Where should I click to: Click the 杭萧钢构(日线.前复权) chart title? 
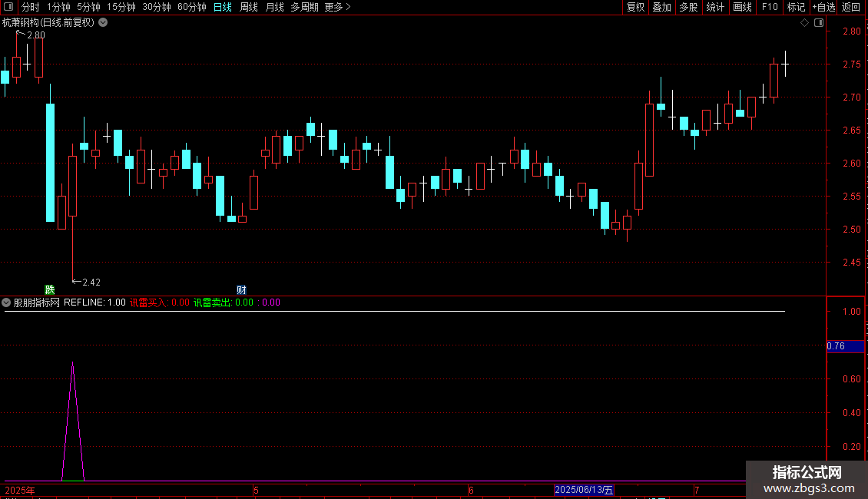pos(48,23)
